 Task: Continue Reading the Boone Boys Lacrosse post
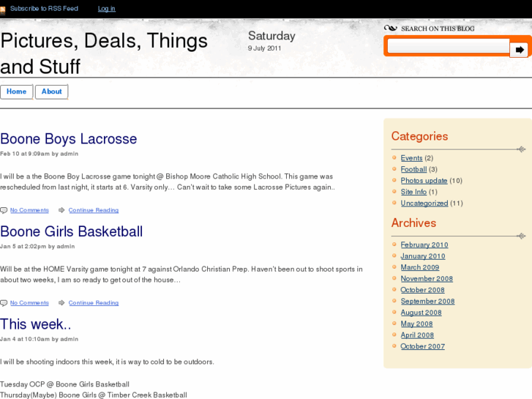point(94,210)
